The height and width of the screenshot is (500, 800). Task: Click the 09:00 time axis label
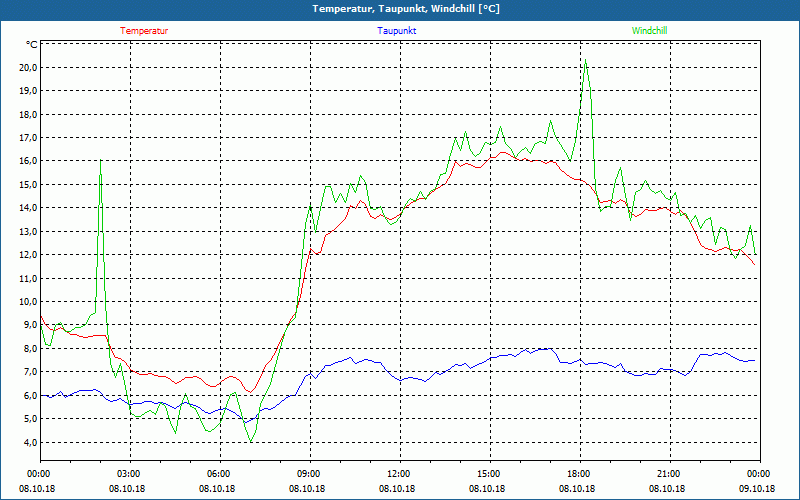[x=309, y=473]
